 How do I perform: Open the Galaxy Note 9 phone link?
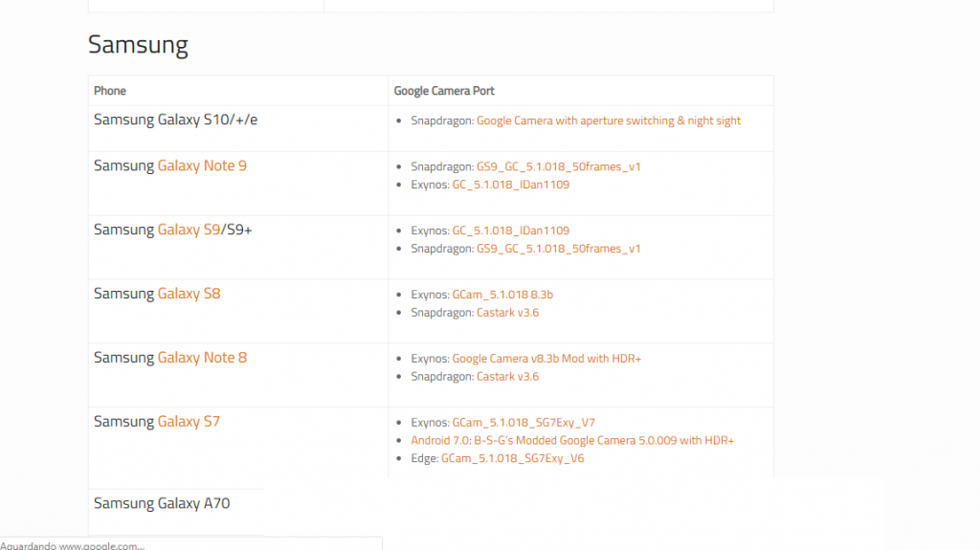click(202, 165)
